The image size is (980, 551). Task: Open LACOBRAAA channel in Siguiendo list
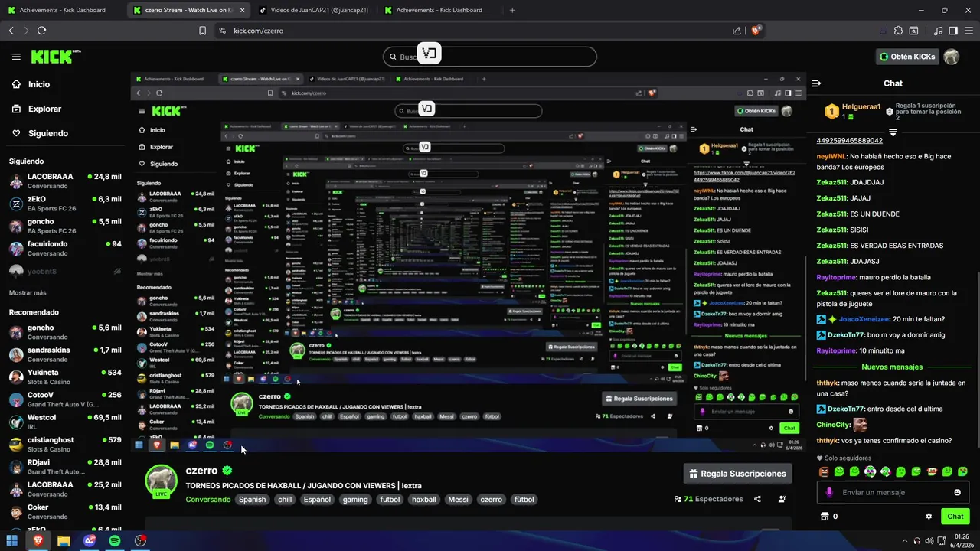tap(65, 181)
